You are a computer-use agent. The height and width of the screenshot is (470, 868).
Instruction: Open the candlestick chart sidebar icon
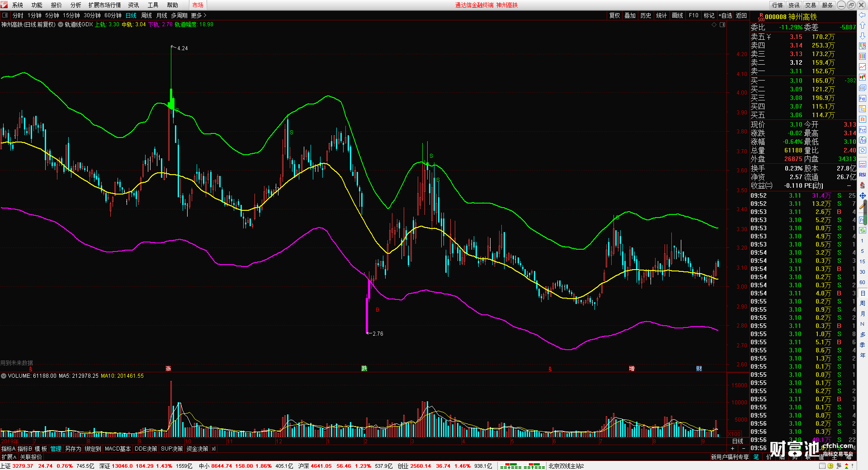[862, 77]
